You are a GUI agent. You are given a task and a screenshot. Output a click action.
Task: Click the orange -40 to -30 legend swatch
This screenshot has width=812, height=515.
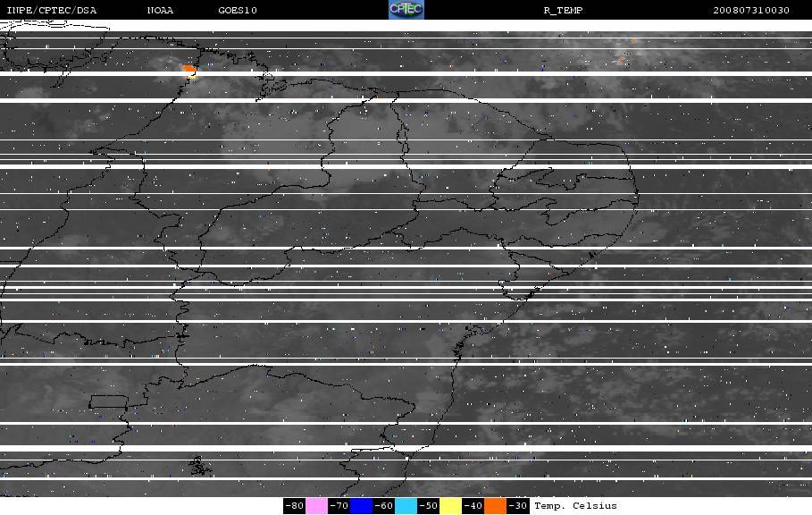[x=495, y=506]
